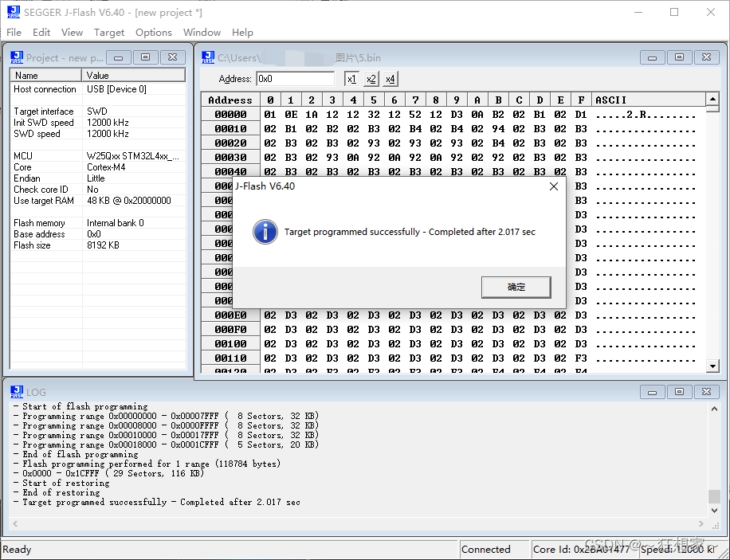Viewport: 730px width, 560px height.
Task: Select the Endian row
Action: click(x=98, y=178)
